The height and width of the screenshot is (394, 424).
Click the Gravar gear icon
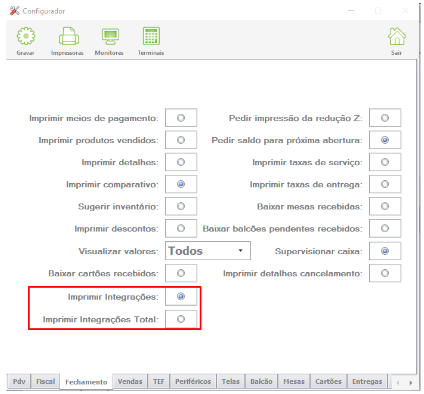click(x=26, y=36)
